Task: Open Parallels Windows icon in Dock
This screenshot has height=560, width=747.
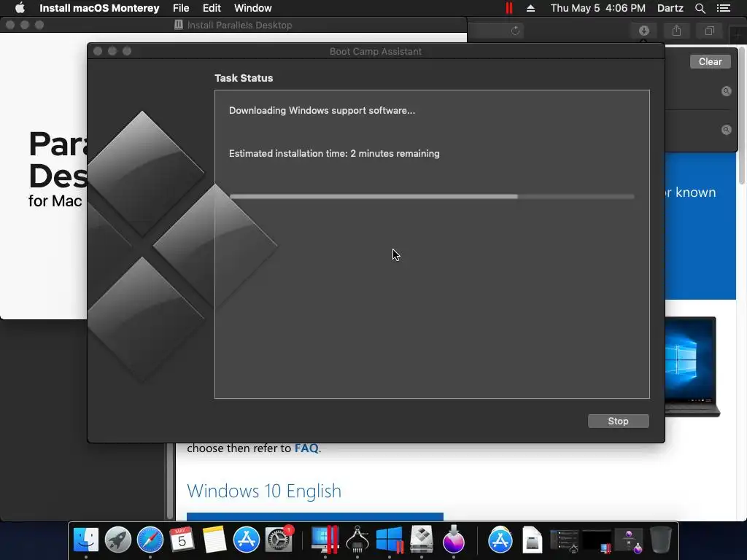Action: point(390,540)
